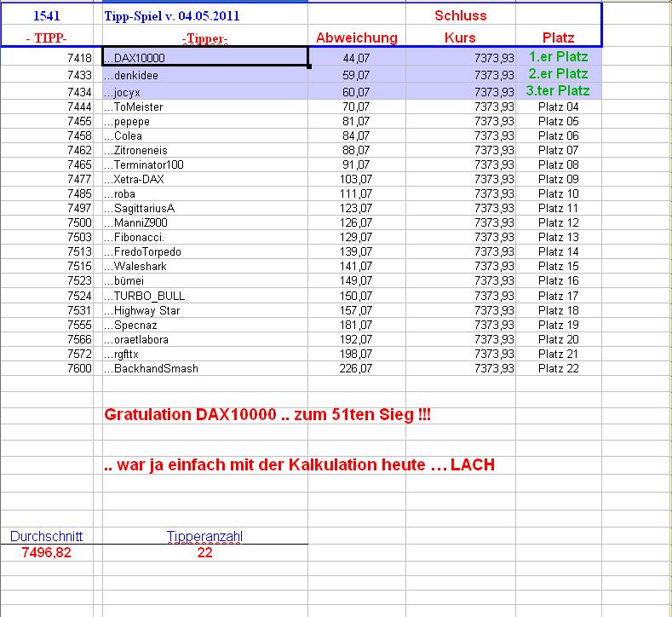Image resolution: width=672 pixels, height=617 pixels.
Task: Select the ...bümei cell
Action: (205, 281)
